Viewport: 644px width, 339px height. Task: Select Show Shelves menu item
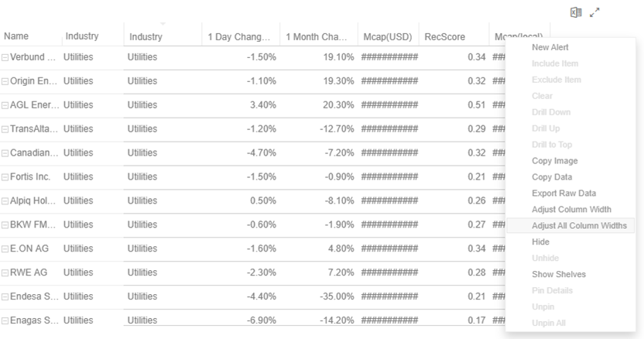pos(559,274)
